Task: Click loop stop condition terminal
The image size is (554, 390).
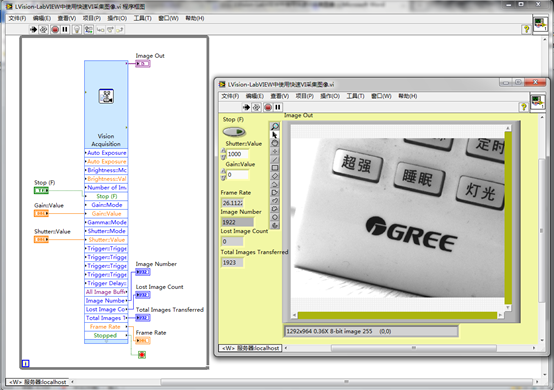Action: (x=142, y=355)
